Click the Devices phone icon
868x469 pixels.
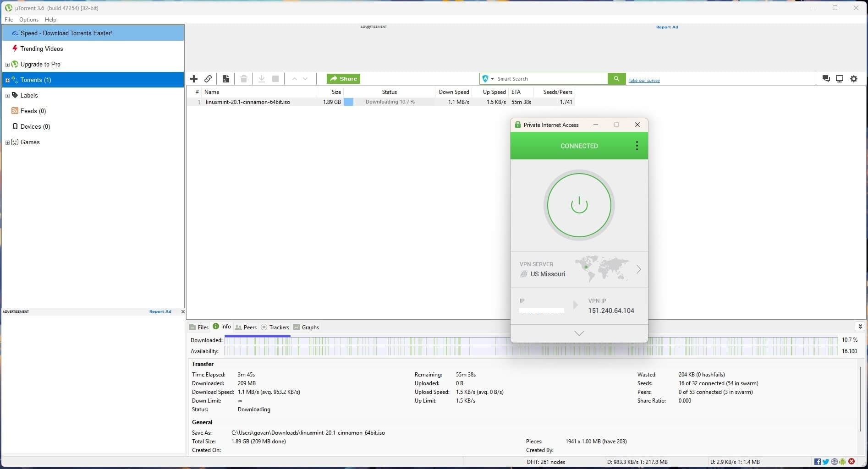coord(15,126)
